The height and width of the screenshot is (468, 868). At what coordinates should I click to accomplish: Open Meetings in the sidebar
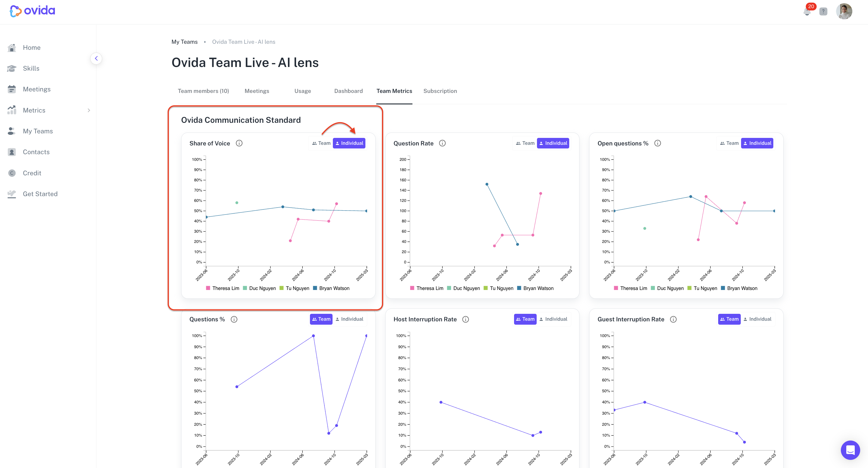[37, 89]
